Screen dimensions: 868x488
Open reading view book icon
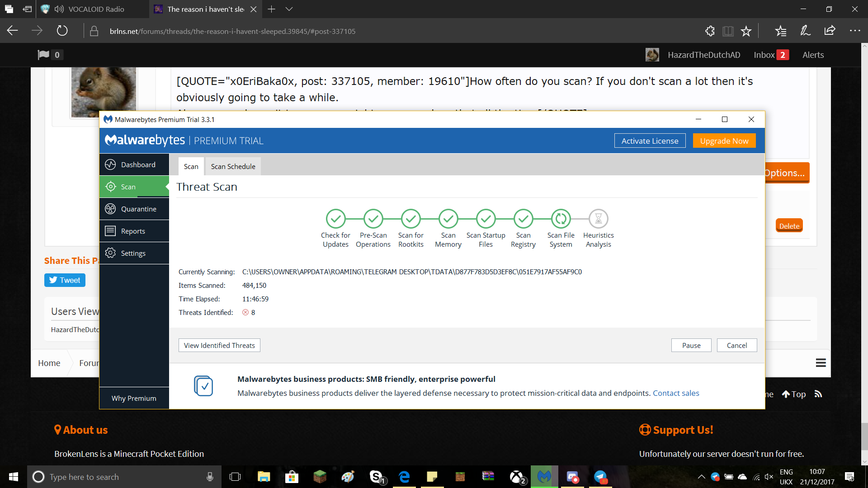pyautogui.click(x=728, y=31)
